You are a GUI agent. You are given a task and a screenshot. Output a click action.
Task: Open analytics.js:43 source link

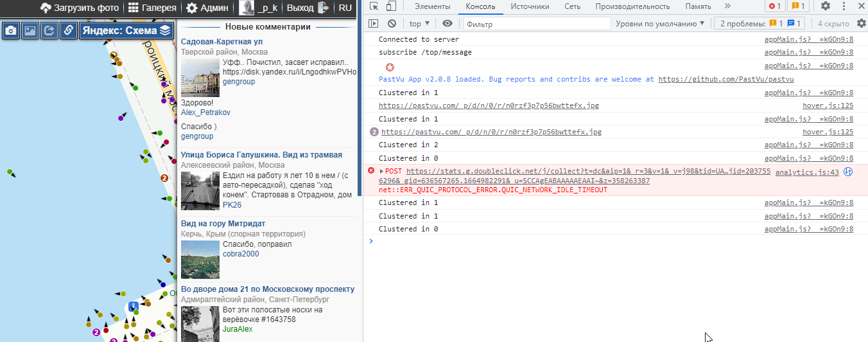[807, 172]
